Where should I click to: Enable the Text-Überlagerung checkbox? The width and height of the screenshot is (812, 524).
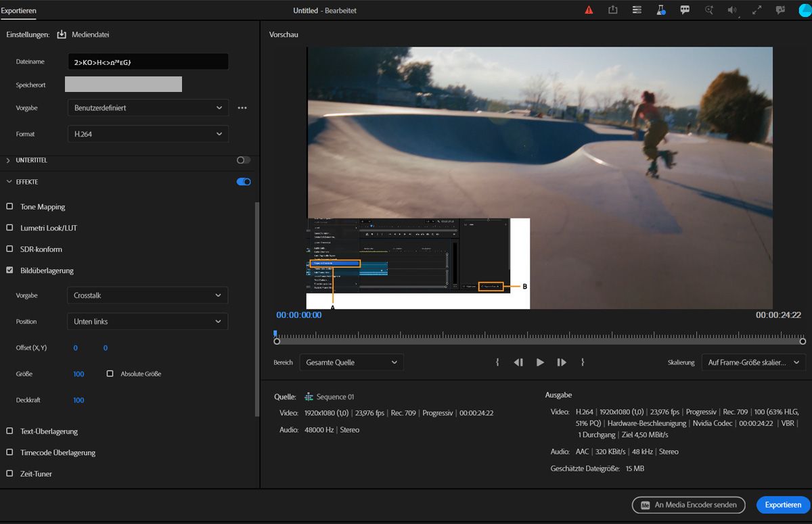click(9, 431)
